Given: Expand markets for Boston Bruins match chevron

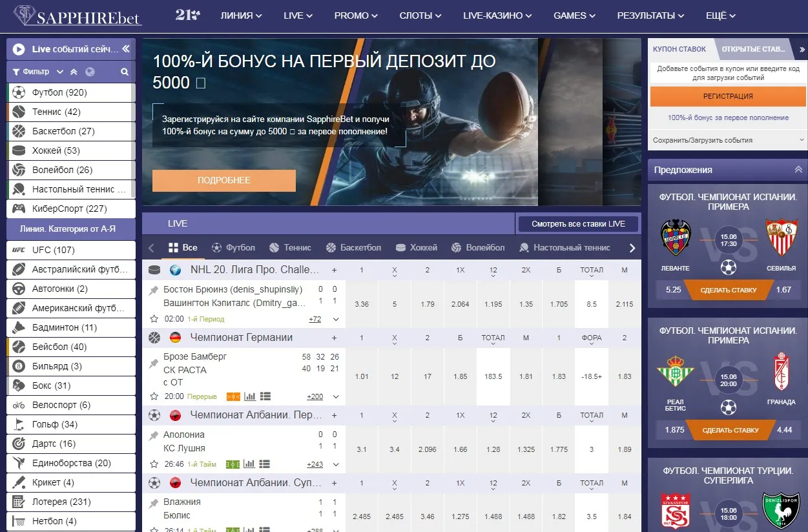Looking at the screenshot, I should pos(335,319).
